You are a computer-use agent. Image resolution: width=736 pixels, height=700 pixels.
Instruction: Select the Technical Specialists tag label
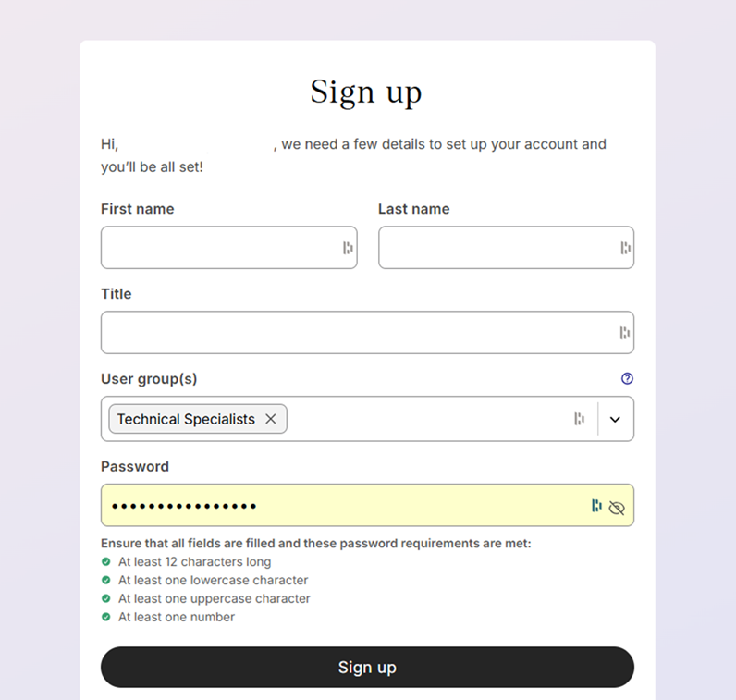pos(186,419)
